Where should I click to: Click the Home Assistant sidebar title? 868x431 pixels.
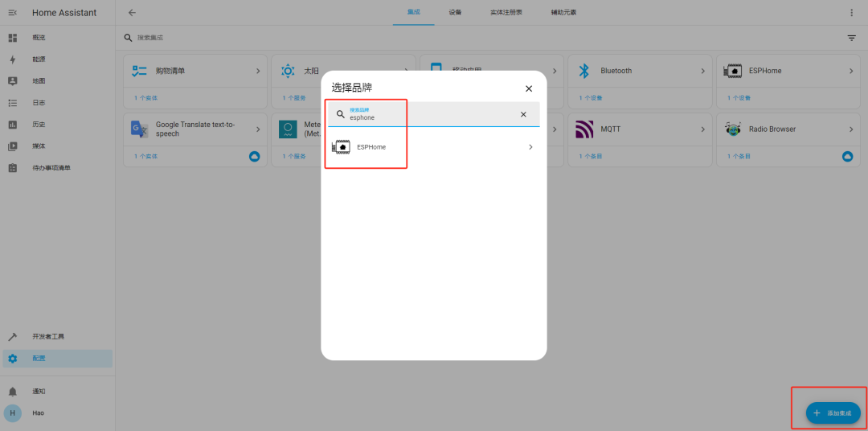(64, 13)
